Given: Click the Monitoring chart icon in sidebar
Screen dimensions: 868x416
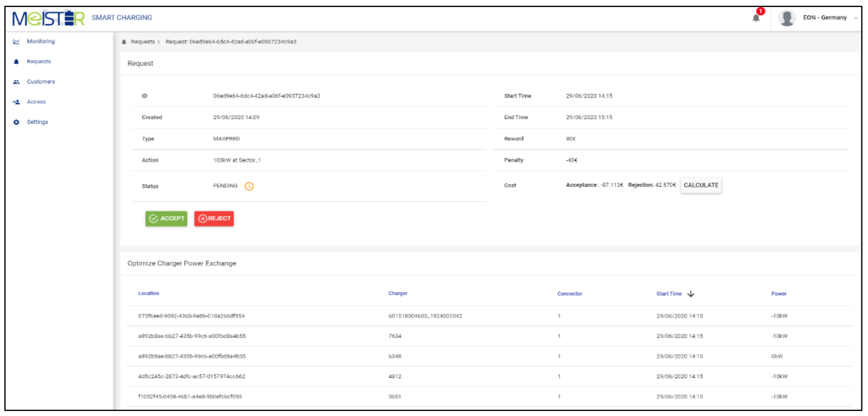Looking at the screenshot, I should (x=16, y=42).
